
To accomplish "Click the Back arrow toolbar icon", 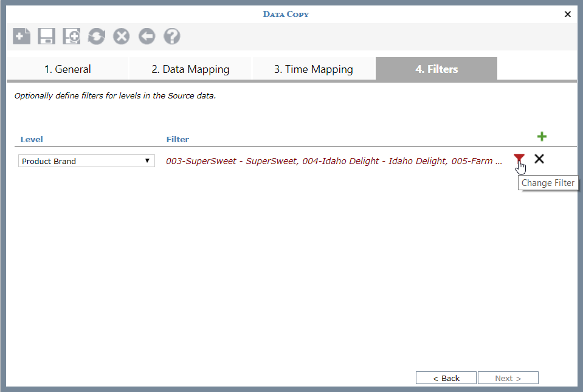I will pos(147,36).
